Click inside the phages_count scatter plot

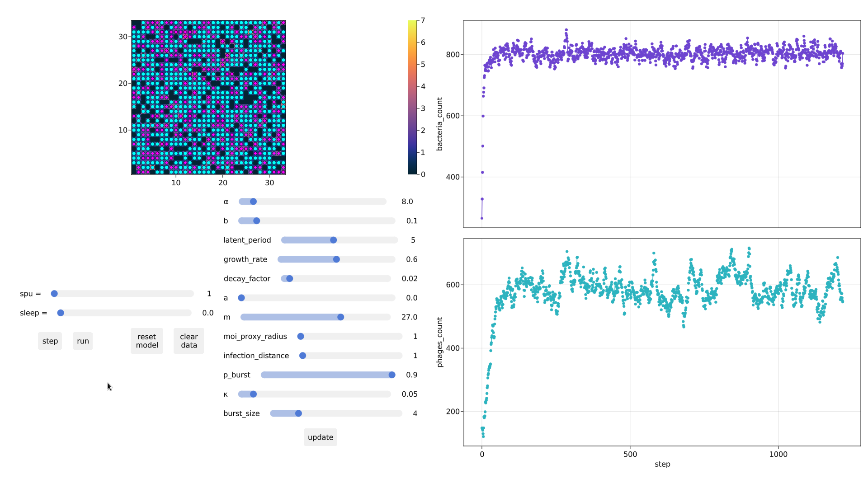click(662, 342)
